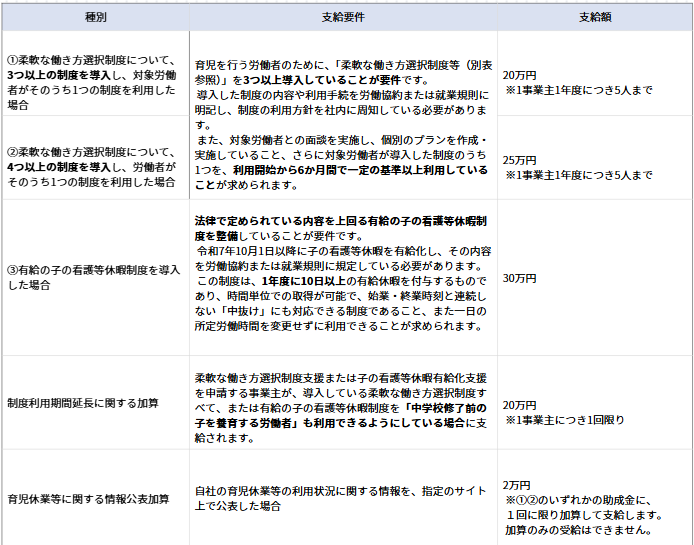Click the ※1事業主1年度につき5人まで note under 25万円

pyautogui.click(x=578, y=175)
